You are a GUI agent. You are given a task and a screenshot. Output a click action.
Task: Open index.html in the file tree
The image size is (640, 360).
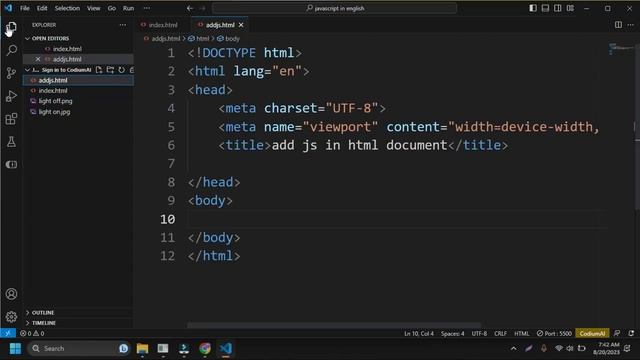[x=53, y=91]
